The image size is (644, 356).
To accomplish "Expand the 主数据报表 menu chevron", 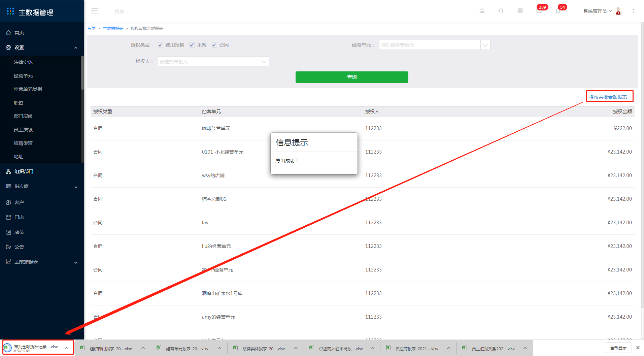I will [x=76, y=262].
